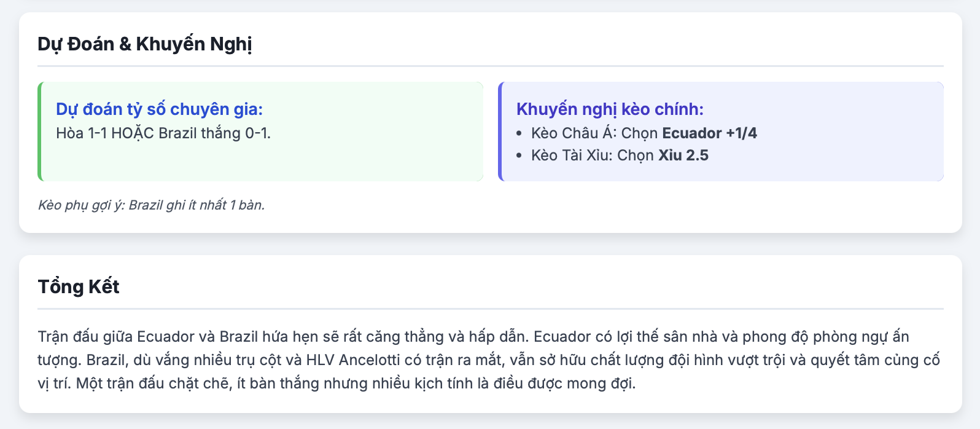Click the "Dự Đoán & Khuyến Nghị" heading

tap(145, 44)
